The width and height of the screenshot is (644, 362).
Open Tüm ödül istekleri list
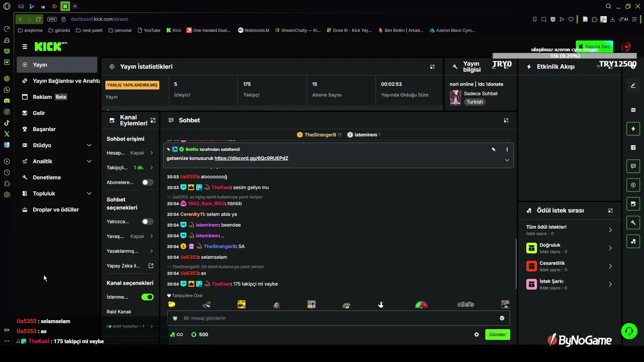click(569, 230)
